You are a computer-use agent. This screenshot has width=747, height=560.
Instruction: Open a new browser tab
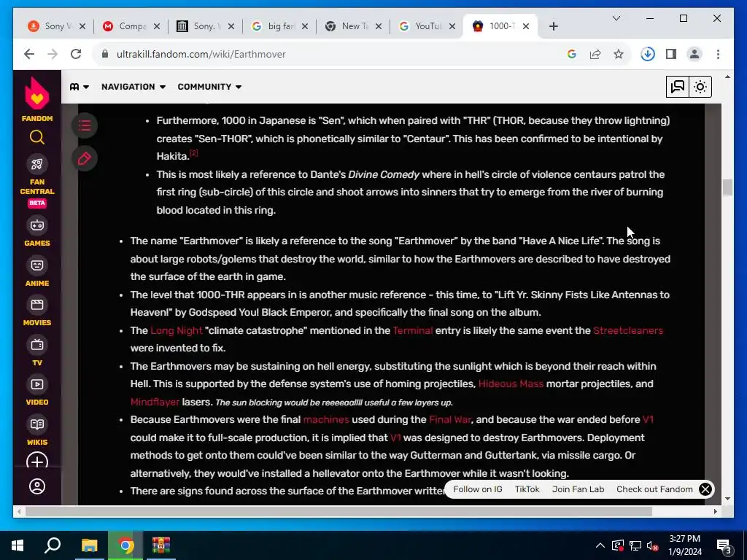point(553,26)
